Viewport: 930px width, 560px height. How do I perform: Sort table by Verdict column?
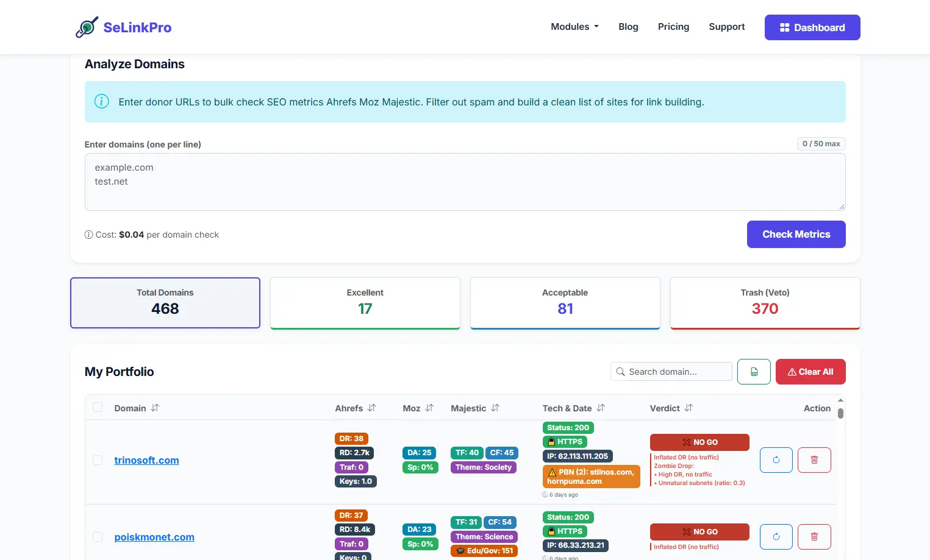coord(689,408)
